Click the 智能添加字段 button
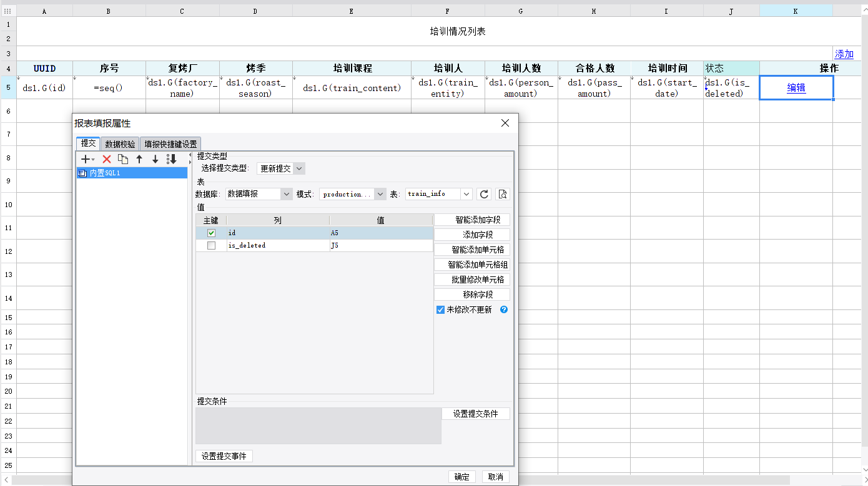The height and width of the screenshot is (486, 868). (472, 220)
